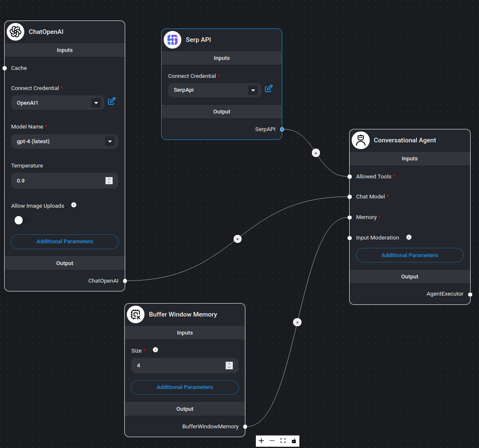
Task: Click the AgentExecutor output label
Action: tap(445, 294)
